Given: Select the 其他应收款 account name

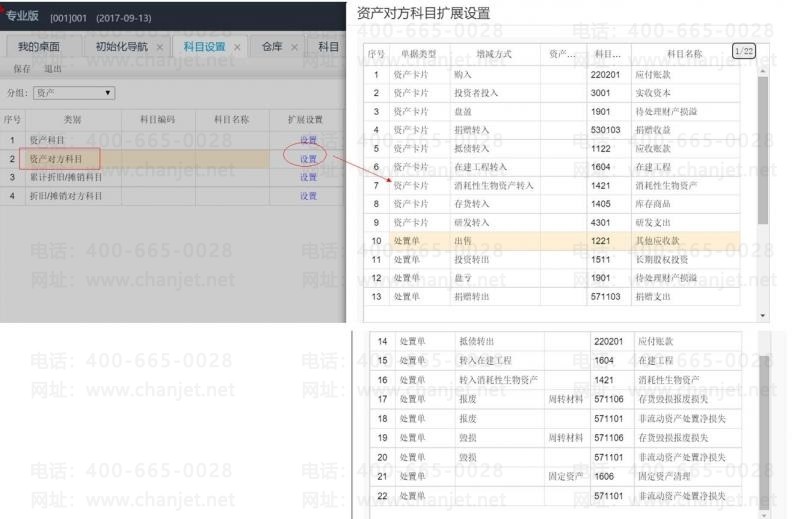Looking at the screenshot, I should (658, 241).
